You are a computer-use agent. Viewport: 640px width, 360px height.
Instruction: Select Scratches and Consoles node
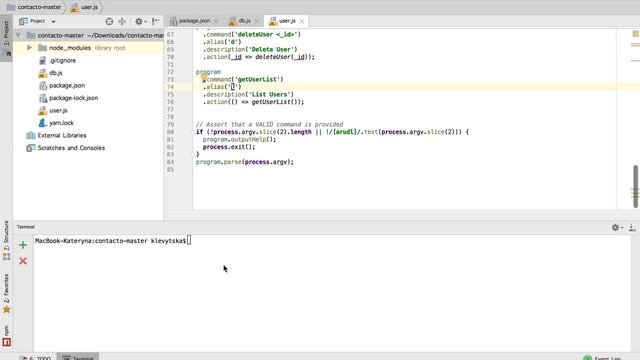tap(71, 148)
